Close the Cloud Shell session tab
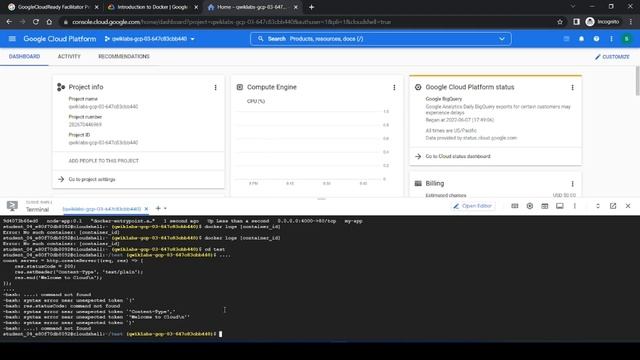The width and height of the screenshot is (640, 360). pyautogui.click(x=146, y=209)
